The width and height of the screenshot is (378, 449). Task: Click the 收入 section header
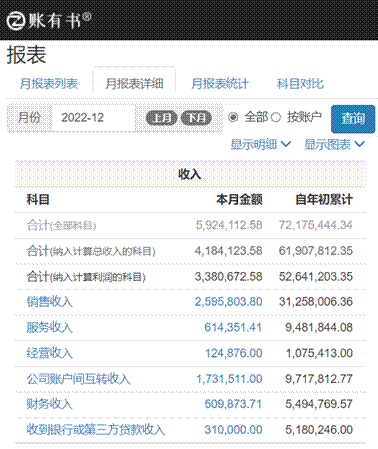point(190,174)
